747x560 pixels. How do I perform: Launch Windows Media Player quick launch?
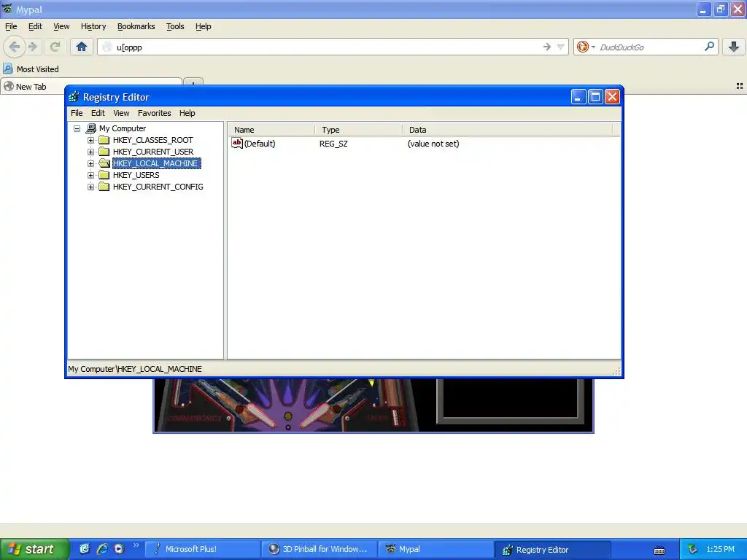click(119, 549)
